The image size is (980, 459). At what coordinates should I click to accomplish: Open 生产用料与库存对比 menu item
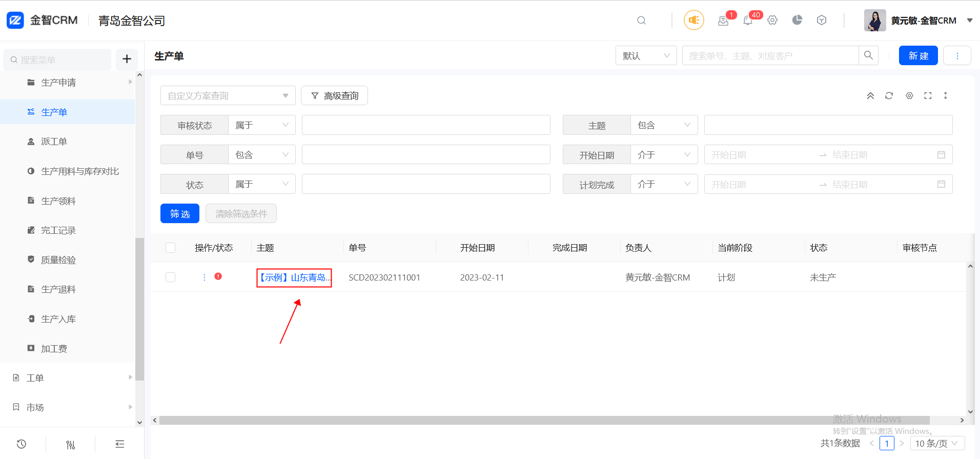tap(68, 171)
